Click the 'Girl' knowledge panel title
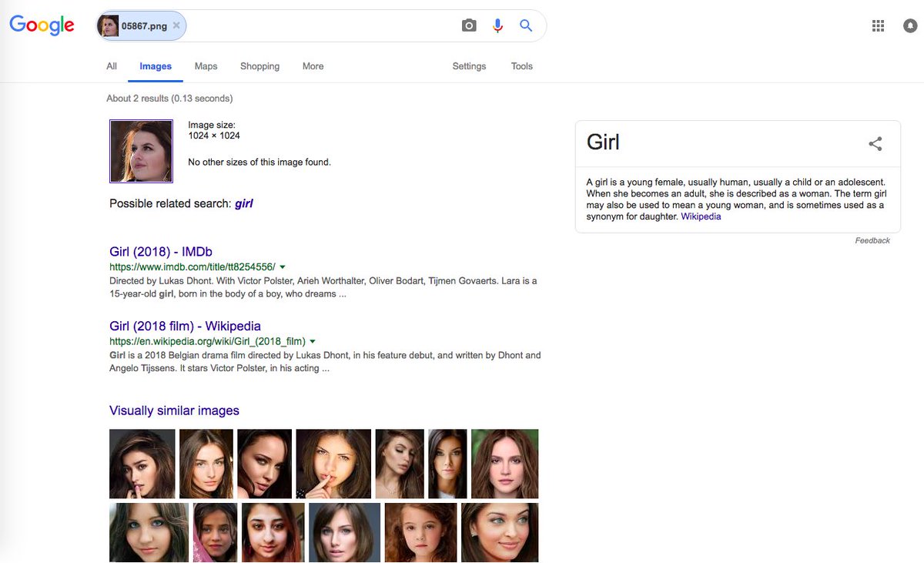 click(603, 142)
